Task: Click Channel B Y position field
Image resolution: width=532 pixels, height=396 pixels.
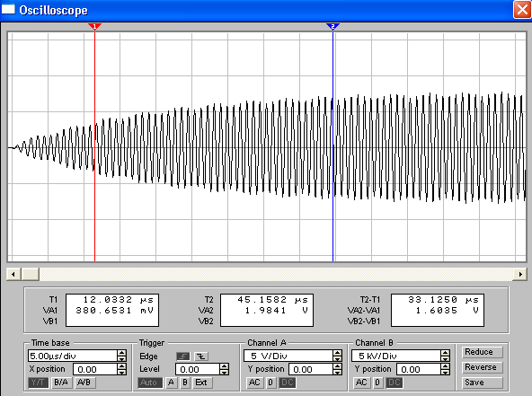Action: tap(419, 369)
